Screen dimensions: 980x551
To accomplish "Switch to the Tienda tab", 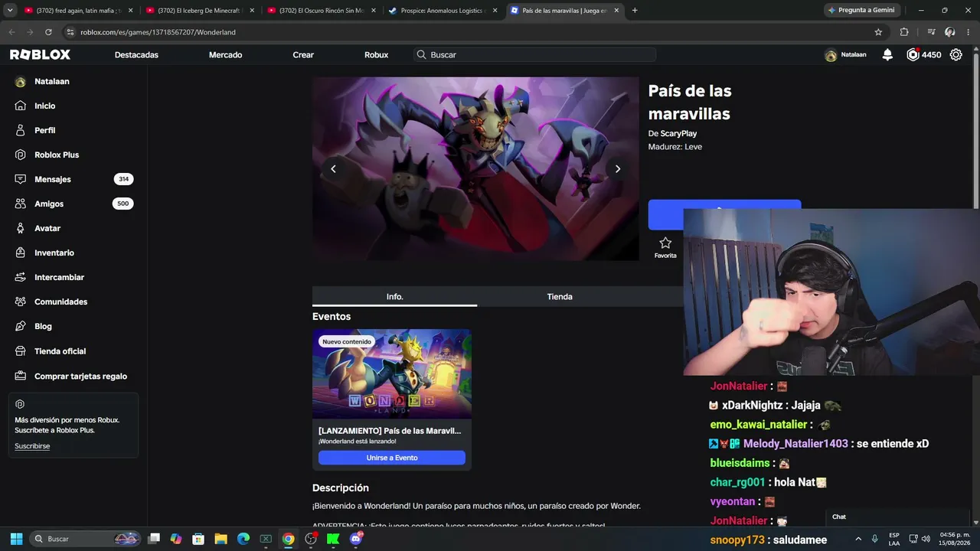I will click(560, 297).
